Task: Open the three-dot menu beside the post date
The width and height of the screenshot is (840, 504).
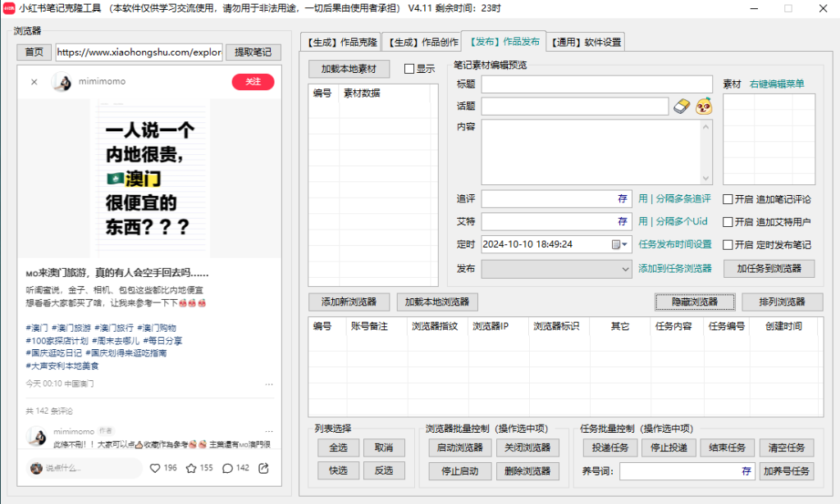Action: click(x=268, y=384)
